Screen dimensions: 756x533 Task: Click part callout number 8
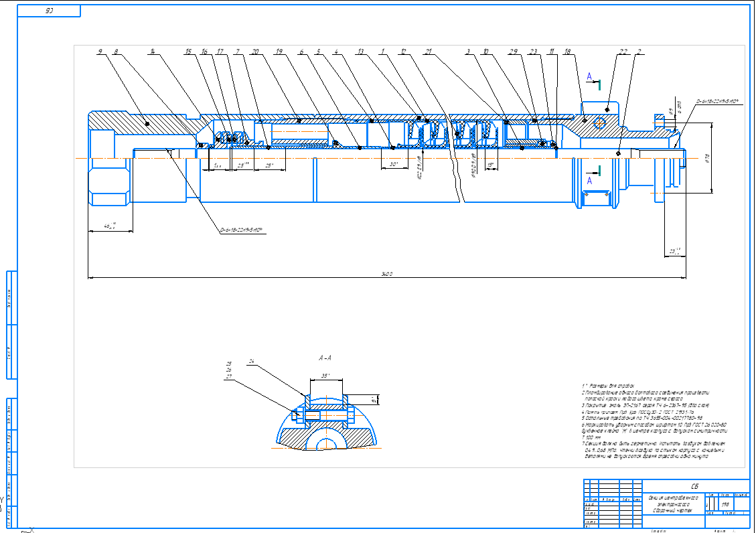coord(116,51)
